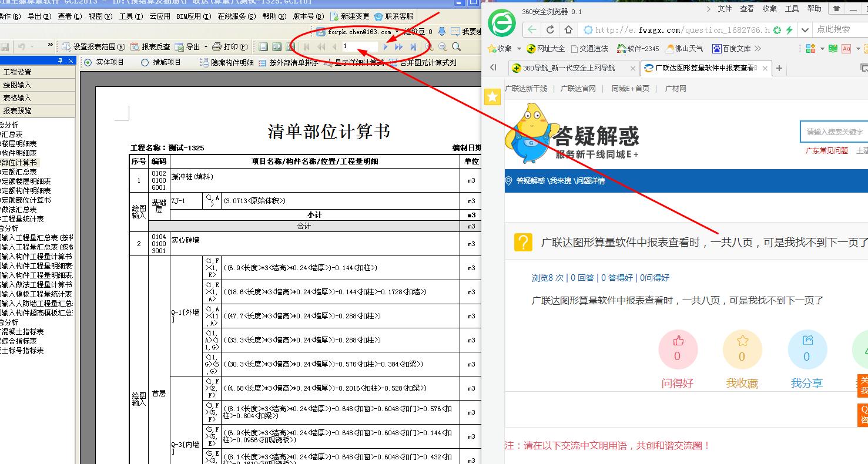Viewport: 868px width, 464px height.
Task: Click 设置报表范围 button
Action: pos(94,47)
